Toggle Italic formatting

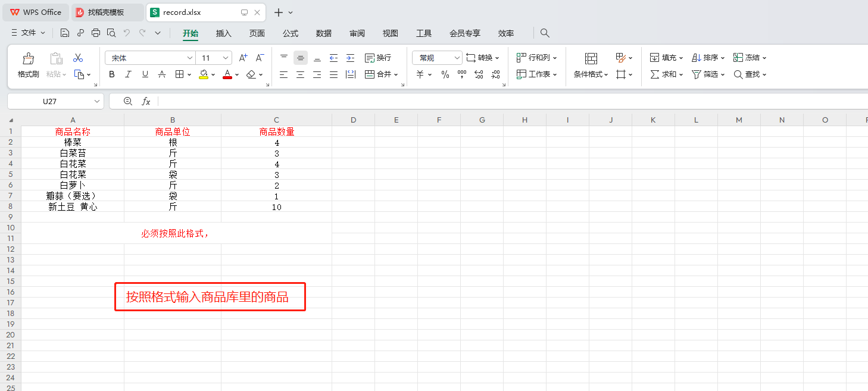(128, 74)
